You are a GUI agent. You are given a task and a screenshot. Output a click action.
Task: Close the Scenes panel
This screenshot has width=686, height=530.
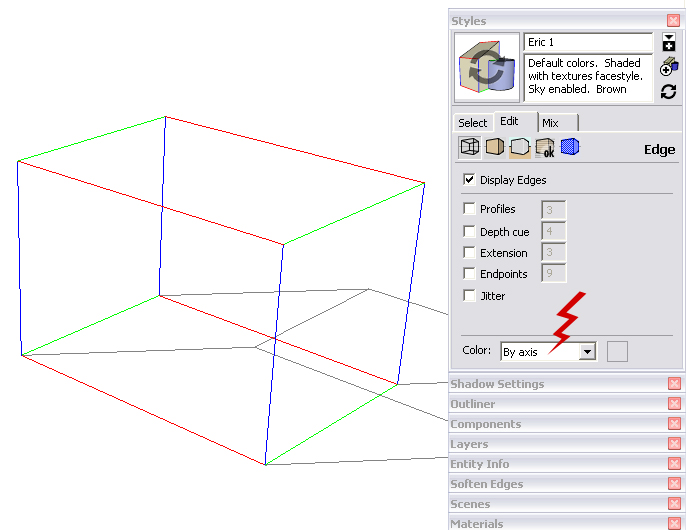tap(674, 504)
